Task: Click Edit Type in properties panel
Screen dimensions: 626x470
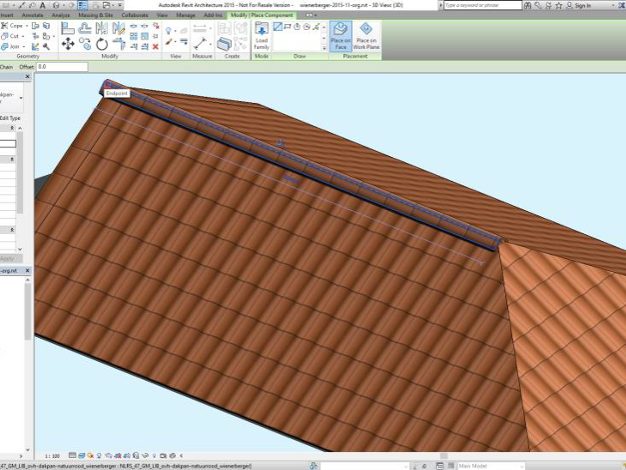Action: coord(10,119)
